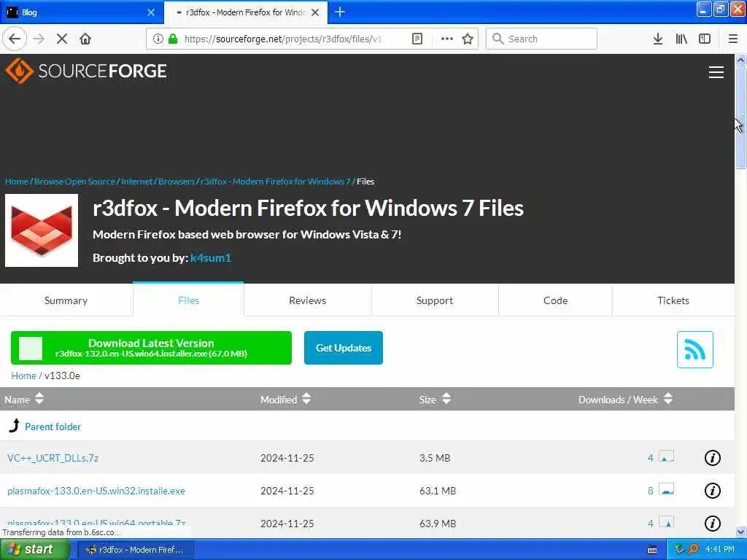Show site information icon in address bar
This screenshot has height=560, width=747.
[x=158, y=39]
